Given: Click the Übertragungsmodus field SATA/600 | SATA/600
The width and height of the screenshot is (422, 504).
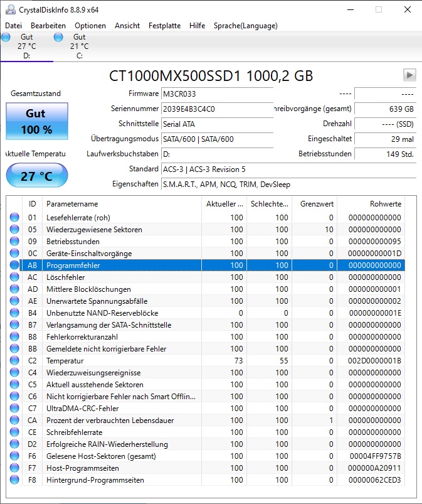Looking at the screenshot, I should [x=217, y=139].
